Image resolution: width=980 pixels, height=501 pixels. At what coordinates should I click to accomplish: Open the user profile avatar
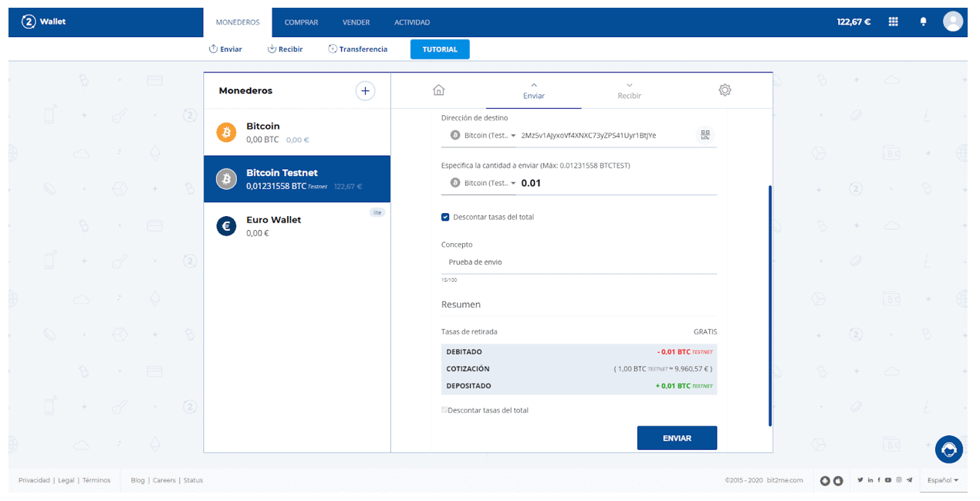coord(953,22)
